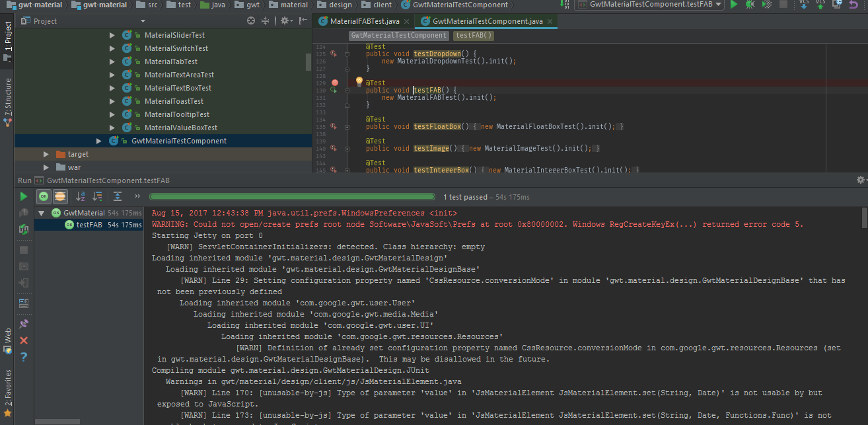Start the Debug bug icon in toolbar
868x425 pixels.
tap(750, 5)
